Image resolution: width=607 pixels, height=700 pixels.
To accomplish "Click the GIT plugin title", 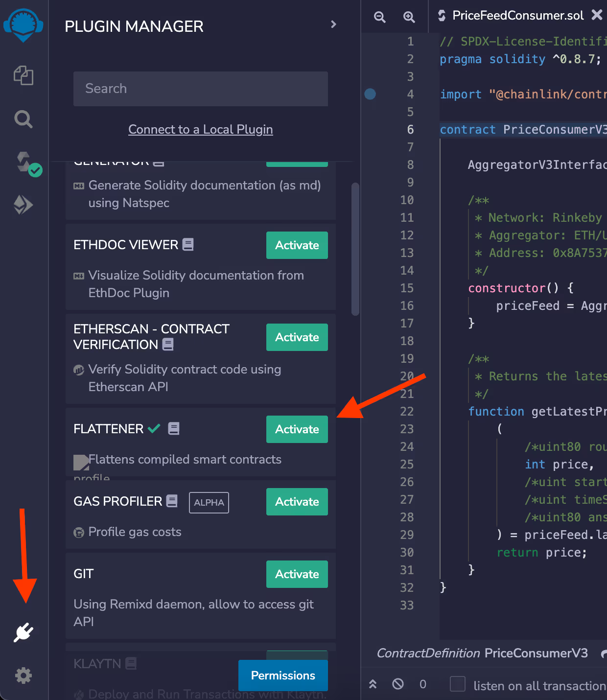I will (x=84, y=574).
